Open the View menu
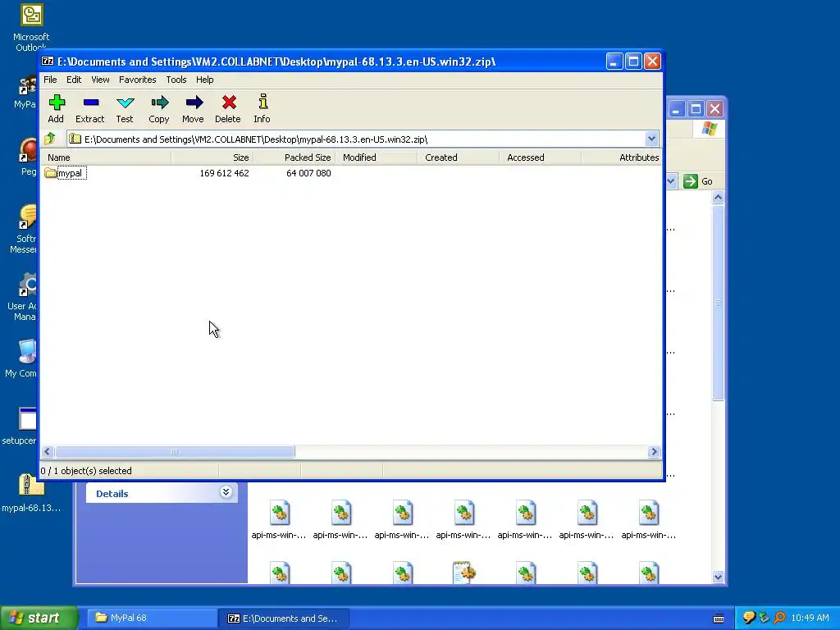 [100, 80]
